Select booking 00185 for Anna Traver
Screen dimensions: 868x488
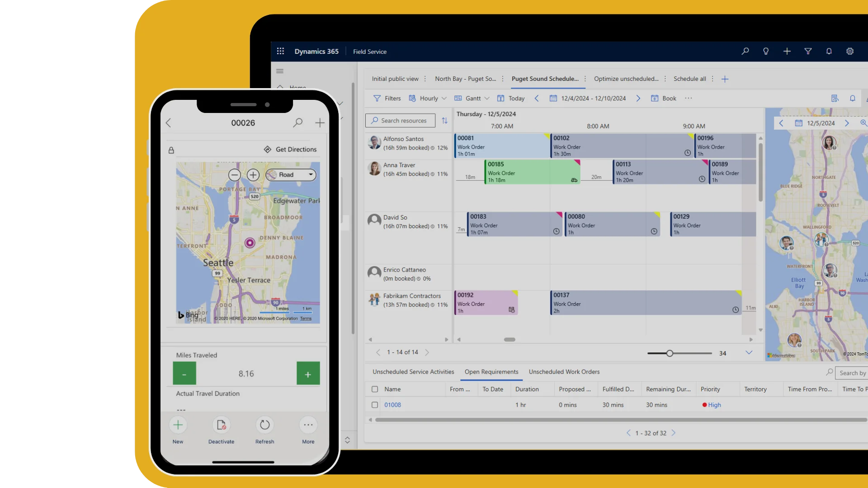click(x=532, y=172)
